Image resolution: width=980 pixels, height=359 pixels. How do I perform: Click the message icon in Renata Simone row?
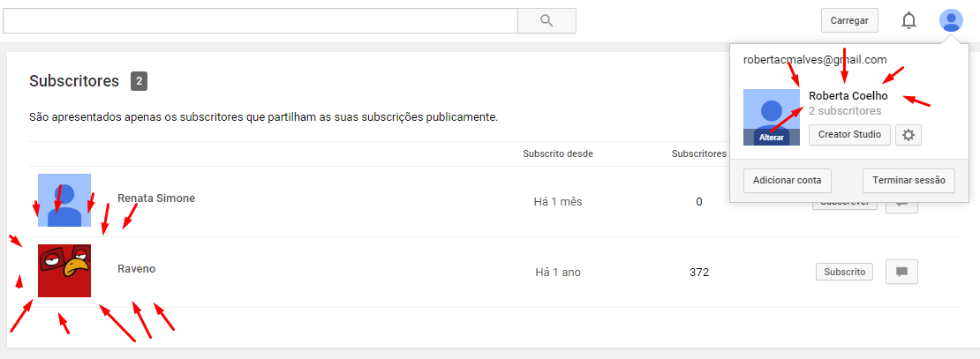point(902,205)
